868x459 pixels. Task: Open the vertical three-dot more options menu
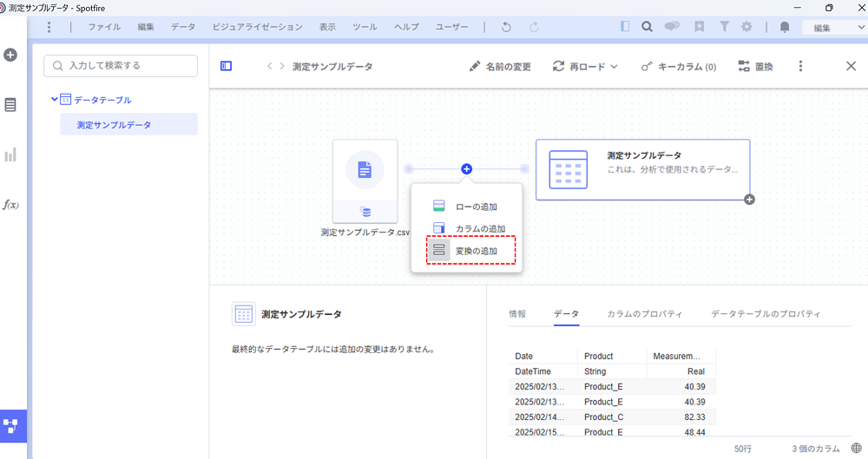click(800, 66)
